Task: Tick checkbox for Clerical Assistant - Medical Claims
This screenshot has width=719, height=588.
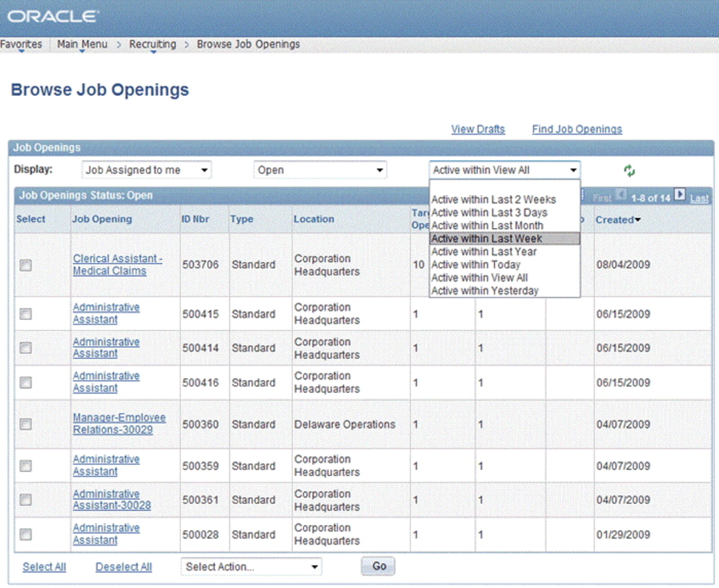Action: 26,265
